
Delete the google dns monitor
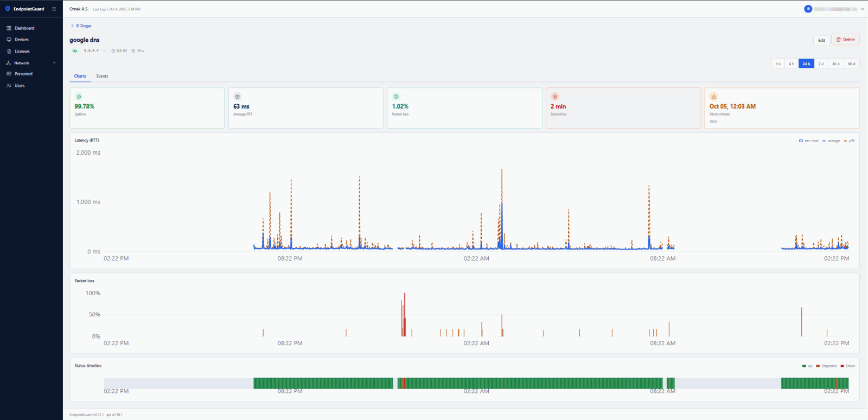pos(845,40)
